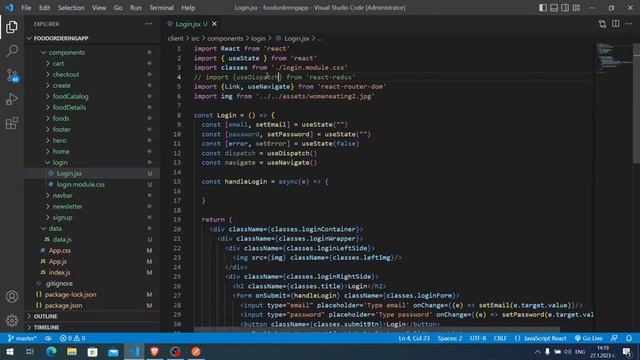Image resolution: width=640 pixels, height=360 pixels.
Task: Open login.module.css in explorer
Action: click(x=80, y=184)
